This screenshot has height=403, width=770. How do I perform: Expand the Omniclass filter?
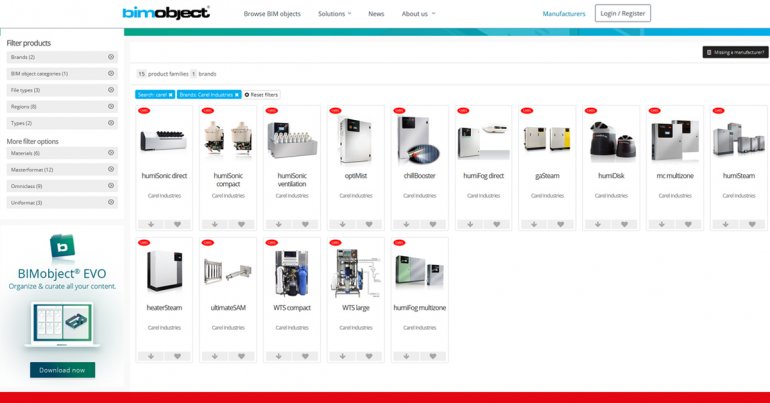point(62,186)
